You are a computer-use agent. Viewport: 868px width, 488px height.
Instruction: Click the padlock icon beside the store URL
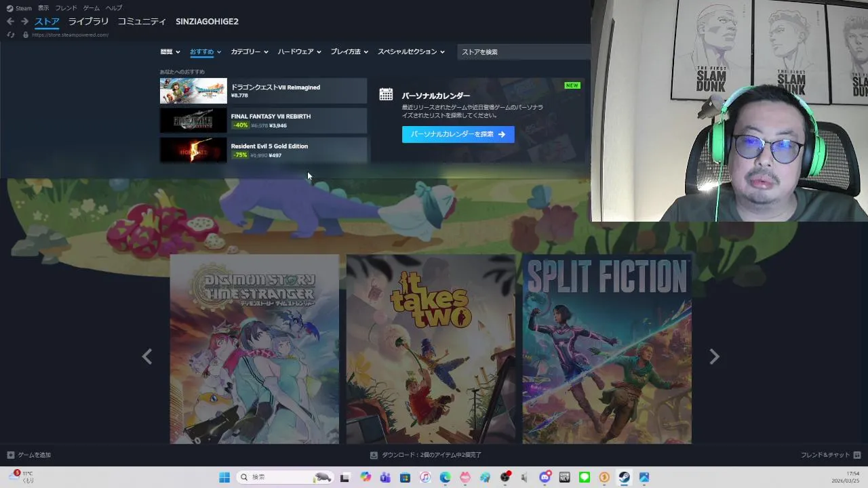[x=26, y=35]
